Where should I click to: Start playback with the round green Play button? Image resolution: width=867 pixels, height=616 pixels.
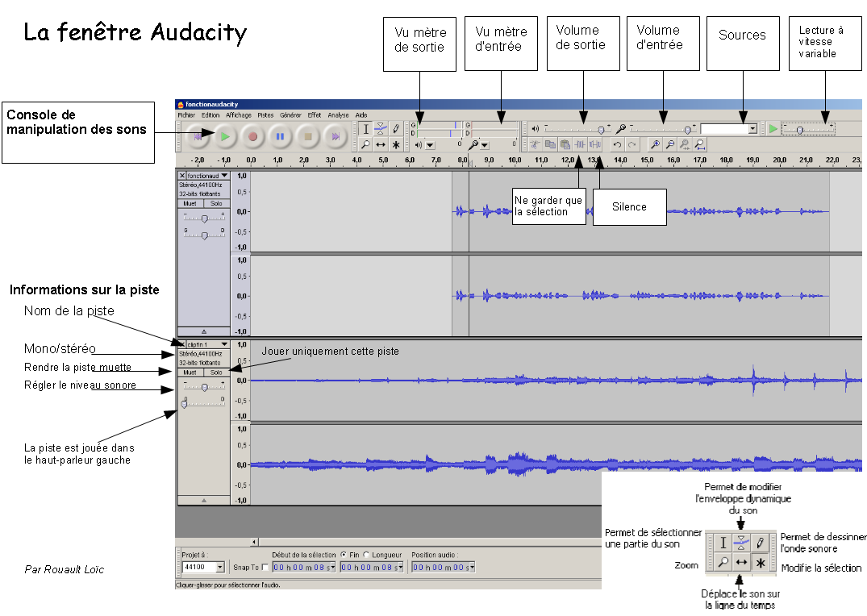pos(225,136)
